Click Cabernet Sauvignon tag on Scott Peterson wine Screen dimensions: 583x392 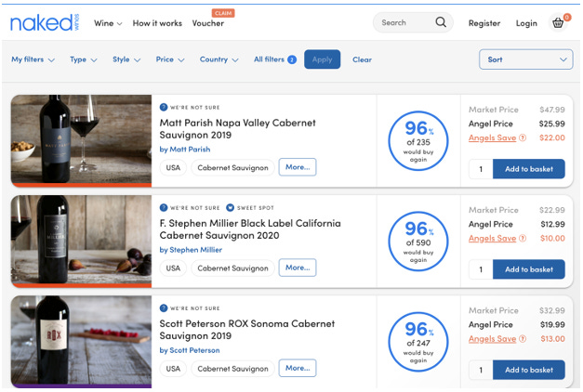tap(232, 369)
